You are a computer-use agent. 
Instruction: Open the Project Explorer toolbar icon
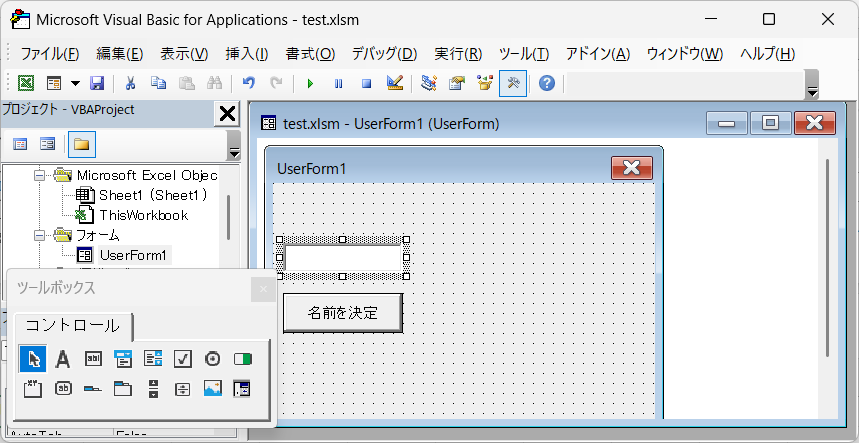coord(429,83)
